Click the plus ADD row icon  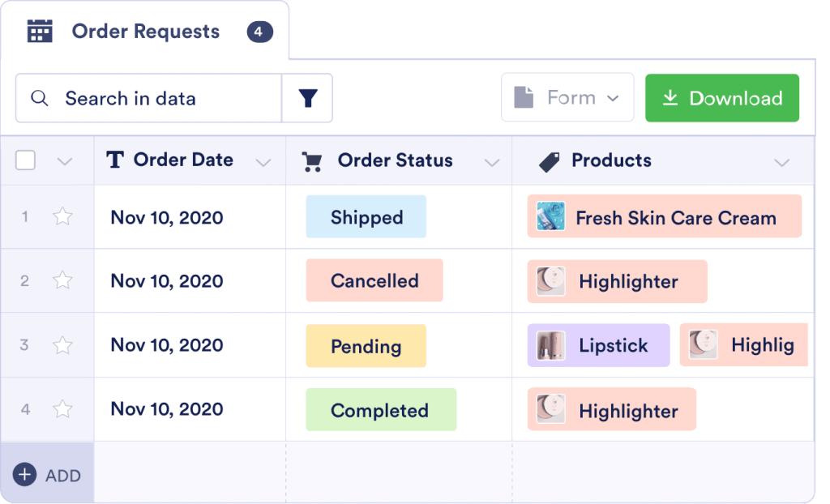click(x=25, y=474)
